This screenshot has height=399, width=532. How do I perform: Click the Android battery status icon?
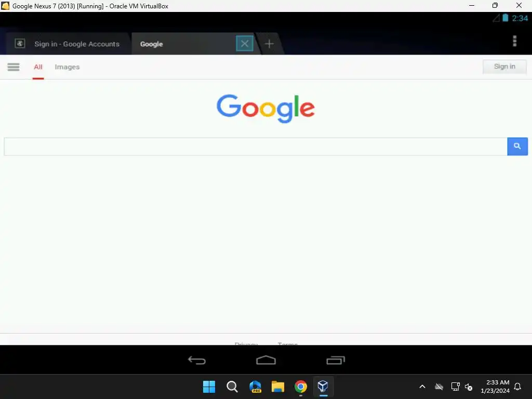pyautogui.click(x=505, y=18)
